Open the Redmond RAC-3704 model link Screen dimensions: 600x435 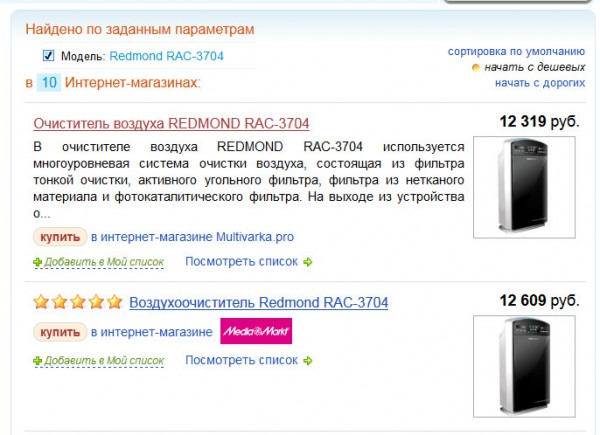168,57
